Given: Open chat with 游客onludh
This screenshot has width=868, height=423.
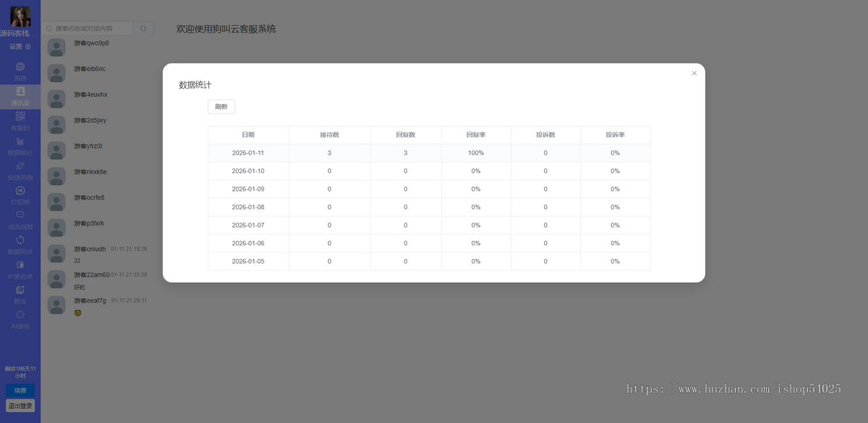Looking at the screenshot, I should tap(98, 254).
